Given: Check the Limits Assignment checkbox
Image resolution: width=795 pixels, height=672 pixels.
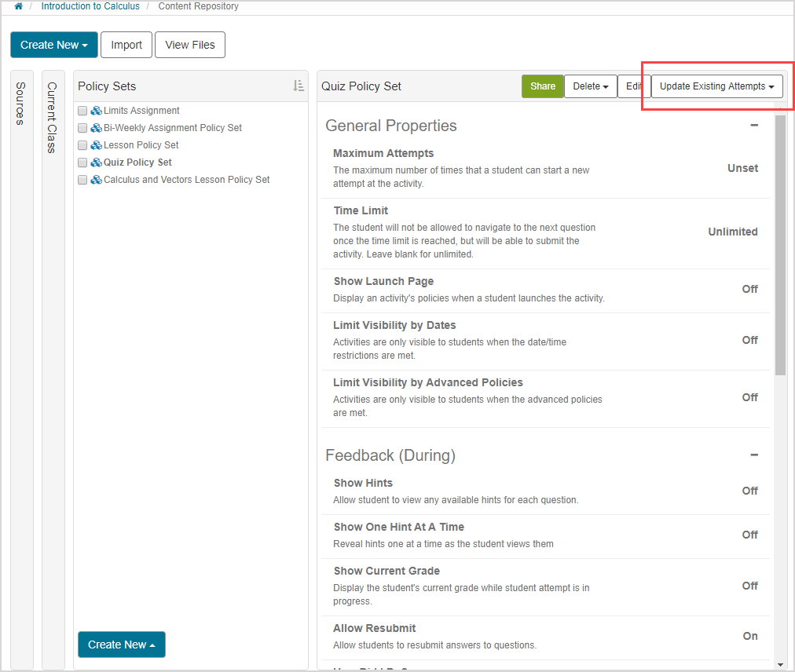Looking at the screenshot, I should (82, 111).
